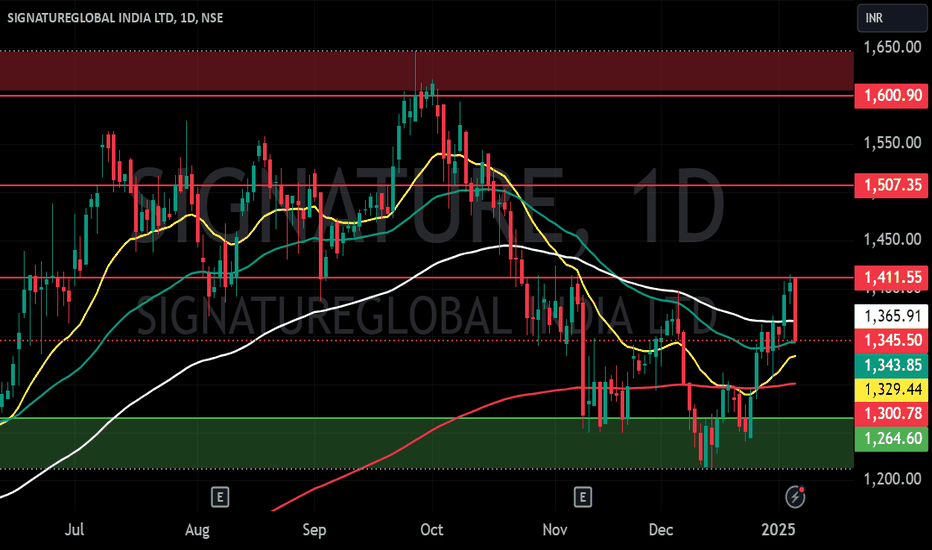Click the 1,345.50 last price label
The height and width of the screenshot is (550, 932).
tap(891, 341)
